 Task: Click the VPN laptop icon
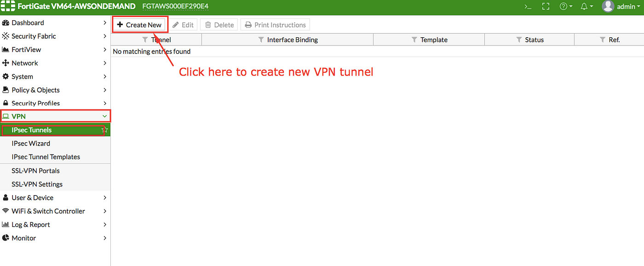(6, 116)
